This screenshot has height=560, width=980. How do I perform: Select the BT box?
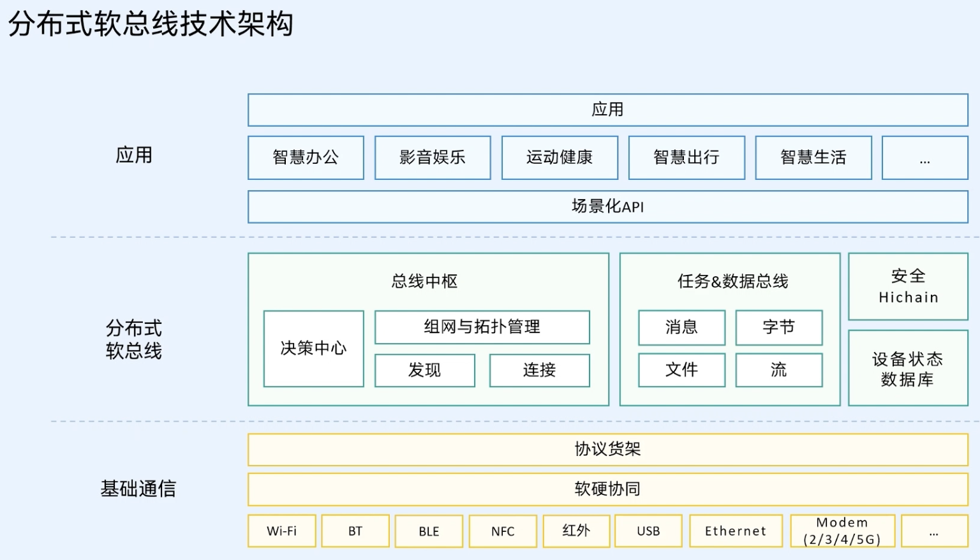(x=355, y=531)
